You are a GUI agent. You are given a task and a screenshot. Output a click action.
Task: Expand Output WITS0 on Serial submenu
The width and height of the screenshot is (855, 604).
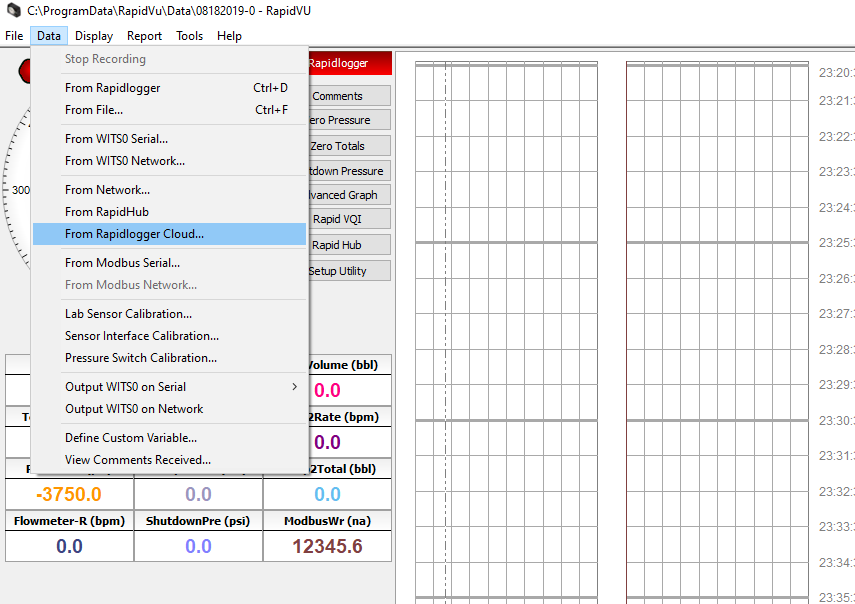pyautogui.click(x=125, y=387)
